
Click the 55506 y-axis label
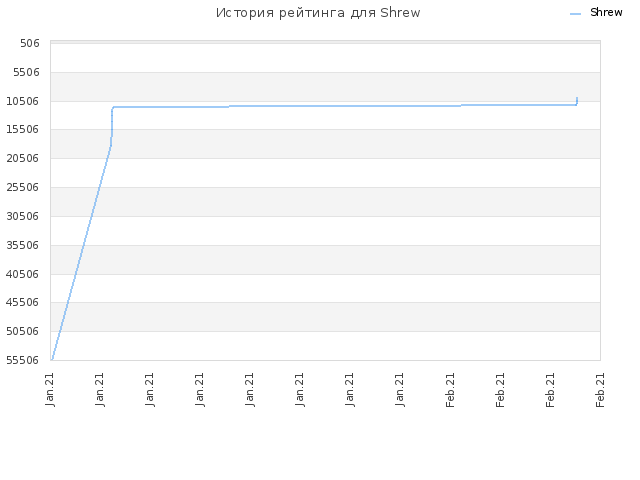pos(23,360)
